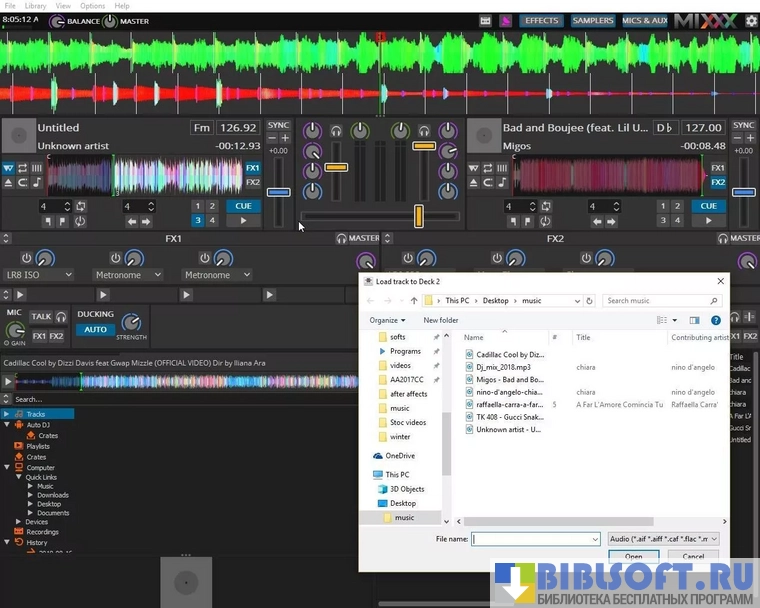This screenshot has width=760, height=608.
Task: Open the audio file type filter dropdown
Action: pos(663,538)
